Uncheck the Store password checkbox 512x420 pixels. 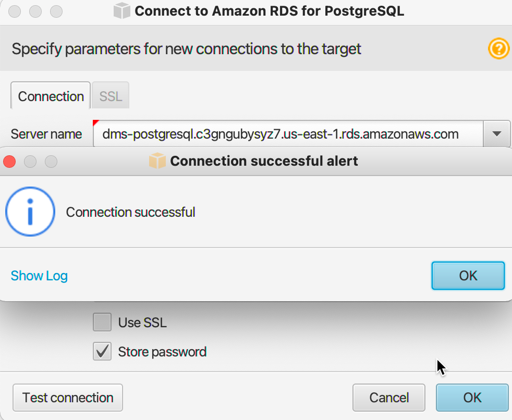[x=102, y=351]
